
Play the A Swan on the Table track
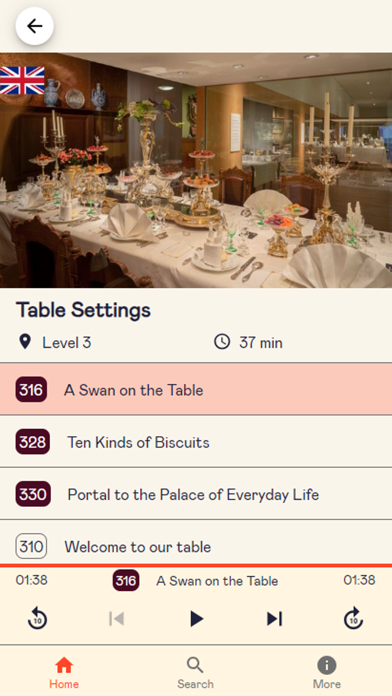pos(196,618)
